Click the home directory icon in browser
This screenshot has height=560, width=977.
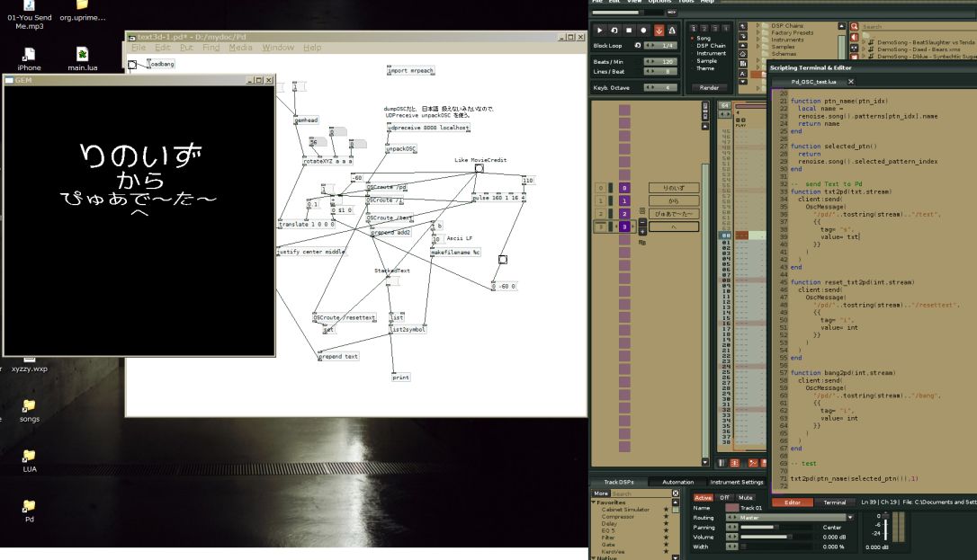[743, 54]
